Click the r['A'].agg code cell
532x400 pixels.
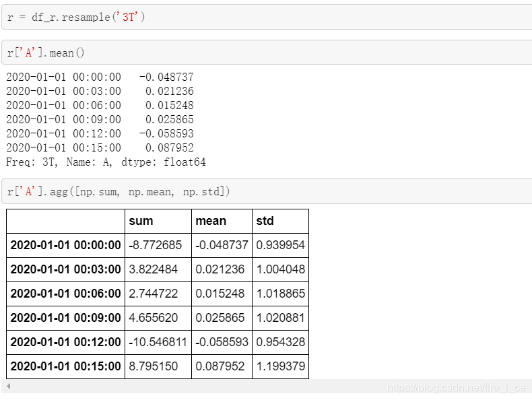(x=267, y=191)
